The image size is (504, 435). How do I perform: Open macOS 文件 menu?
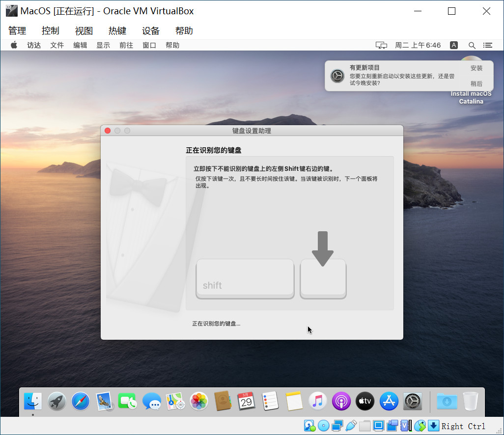[x=57, y=45]
